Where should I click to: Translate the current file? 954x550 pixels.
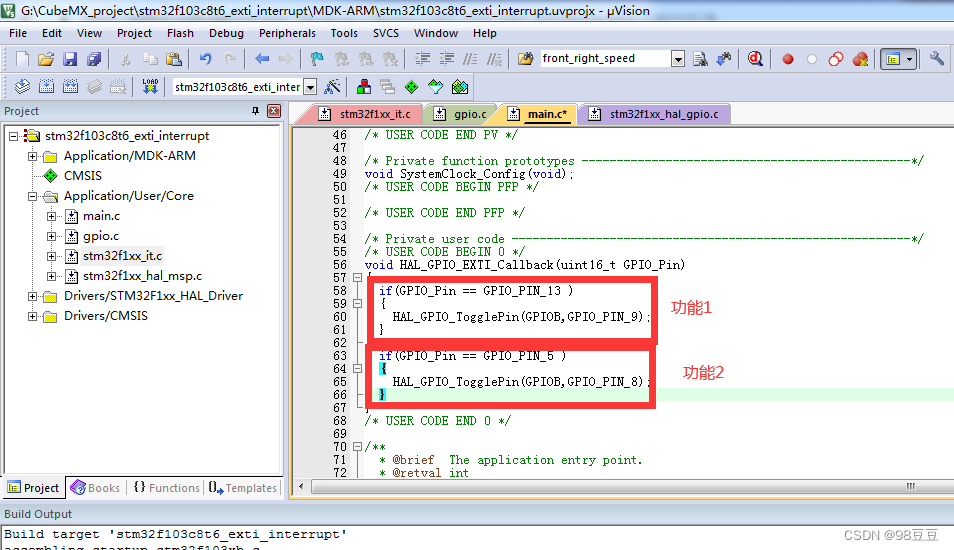(22, 87)
